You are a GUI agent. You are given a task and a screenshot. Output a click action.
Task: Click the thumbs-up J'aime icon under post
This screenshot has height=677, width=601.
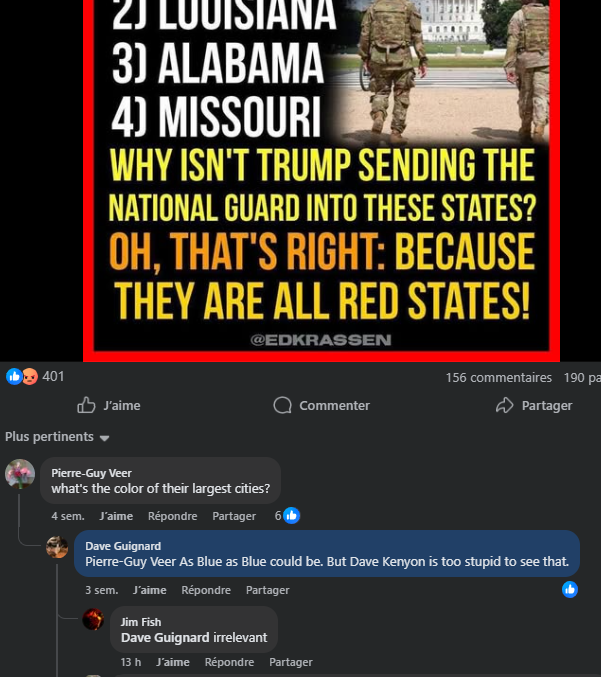click(x=86, y=405)
